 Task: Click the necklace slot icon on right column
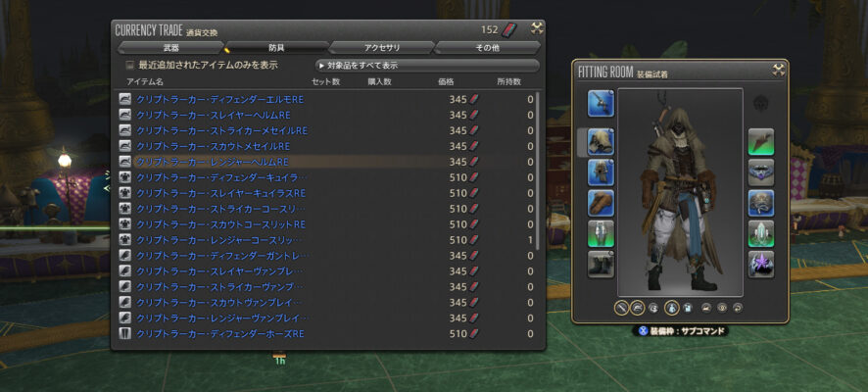(x=761, y=172)
